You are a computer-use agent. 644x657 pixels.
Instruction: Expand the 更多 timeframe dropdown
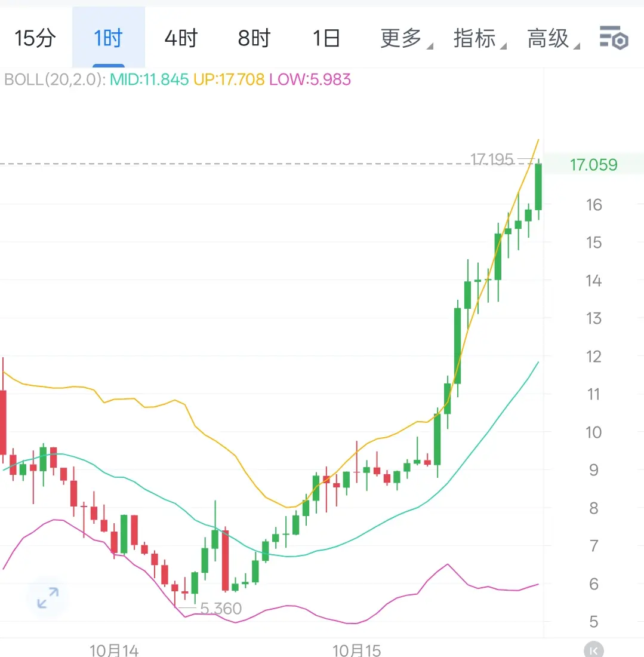pyautogui.click(x=405, y=38)
